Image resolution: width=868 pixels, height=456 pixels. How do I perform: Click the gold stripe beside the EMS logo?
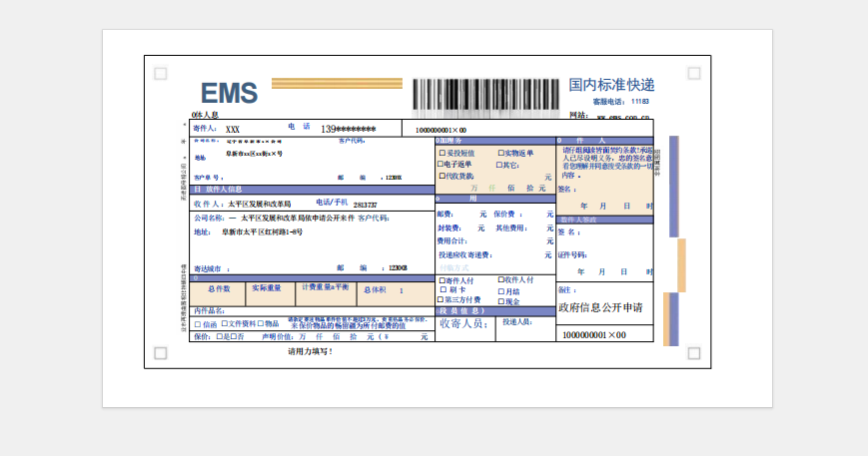[337, 84]
